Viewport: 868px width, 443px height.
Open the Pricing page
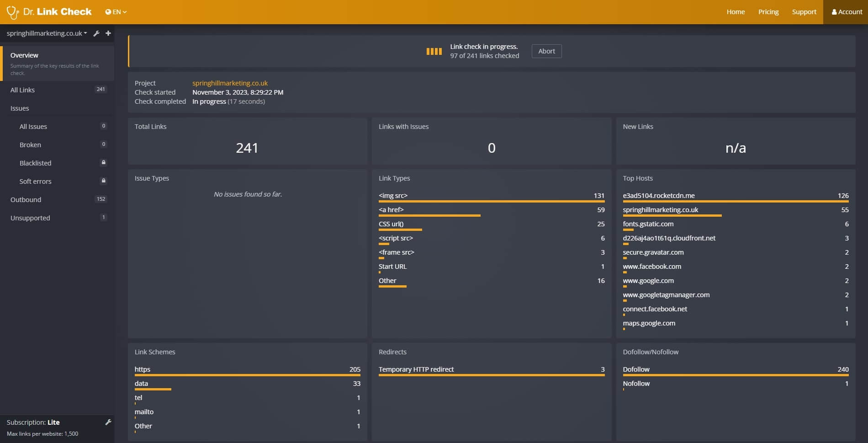tap(768, 12)
